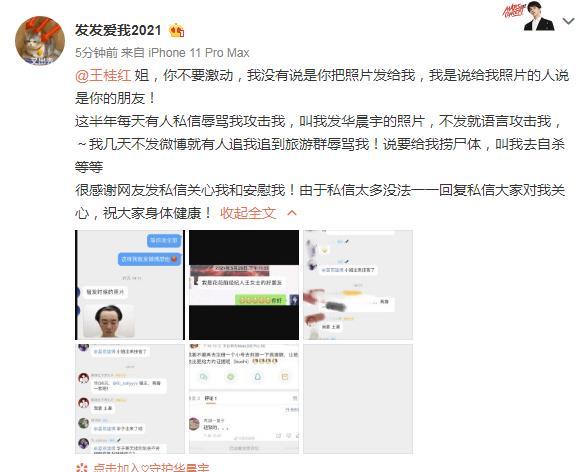Open the bottom-left group chat thumbnail

point(130,399)
